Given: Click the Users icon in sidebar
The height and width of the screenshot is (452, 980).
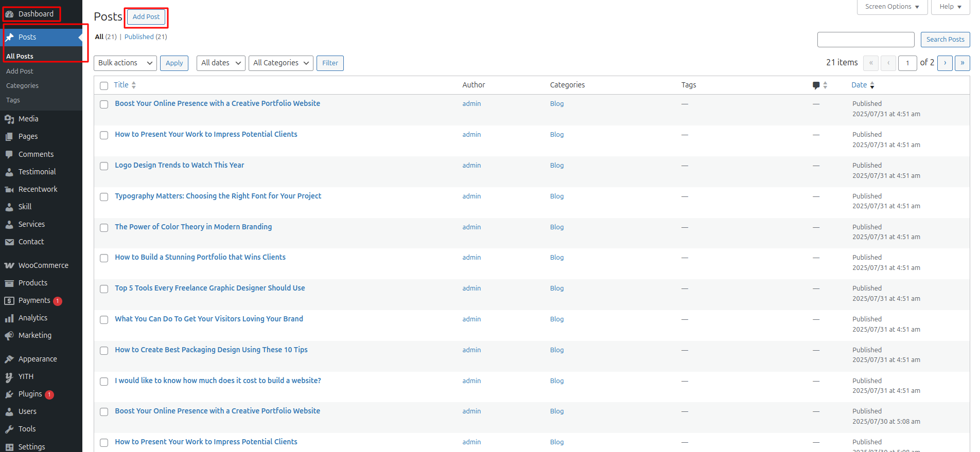Looking at the screenshot, I should (x=9, y=411).
